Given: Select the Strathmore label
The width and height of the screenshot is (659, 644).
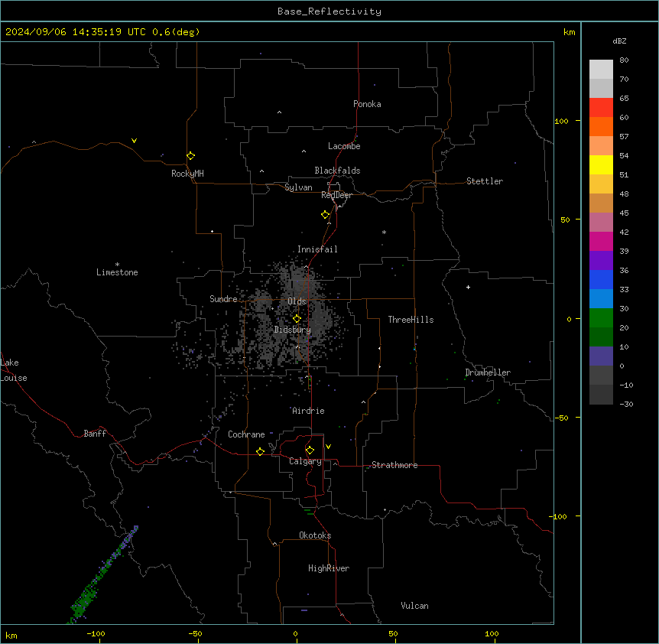Looking at the screenshot, I should tap(394, 465).
